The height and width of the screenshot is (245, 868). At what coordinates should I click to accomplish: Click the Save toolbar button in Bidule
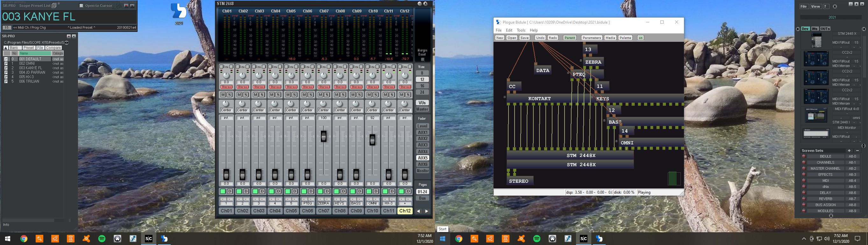point(524,38)
